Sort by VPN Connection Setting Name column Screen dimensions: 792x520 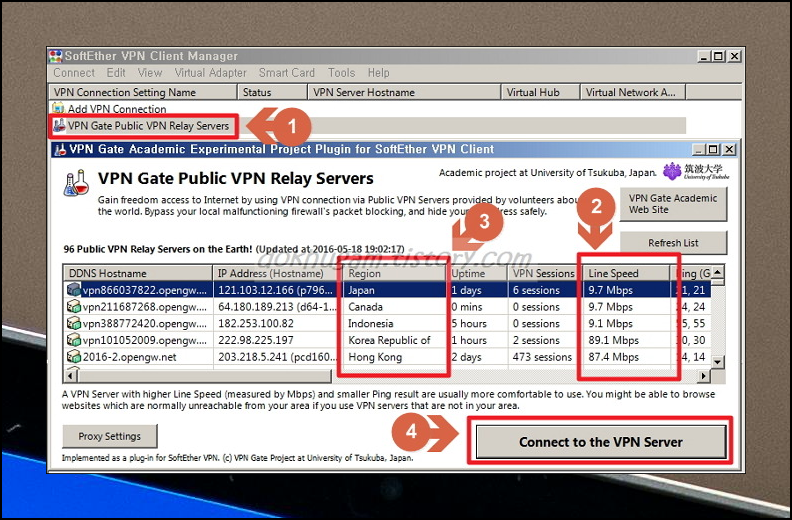pos(143,92)
